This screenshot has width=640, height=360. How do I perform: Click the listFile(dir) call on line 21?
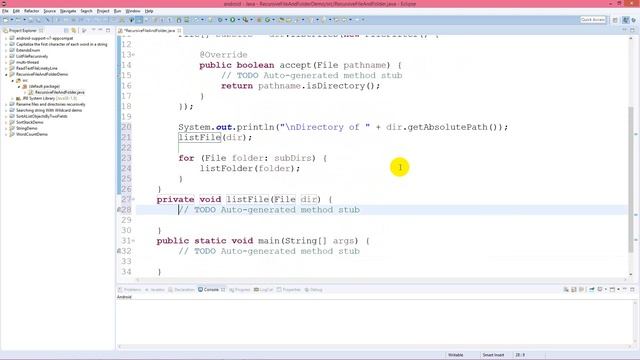[x=215, y=138]
